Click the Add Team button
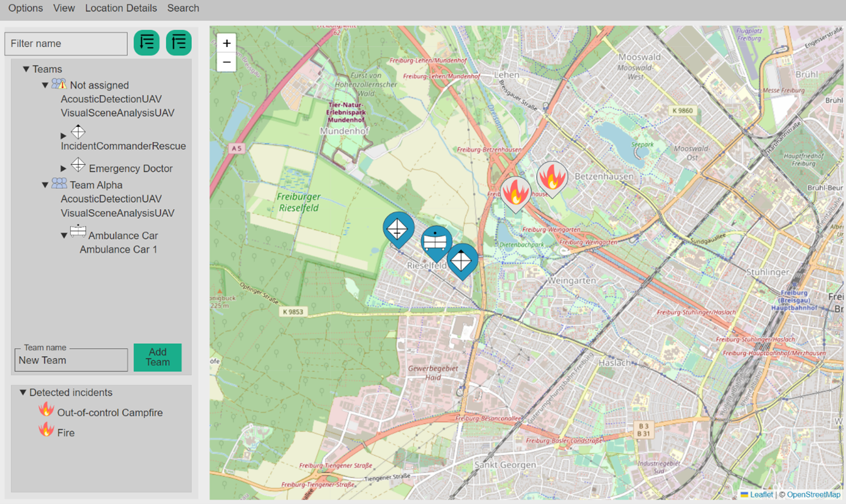Screen dimensions: 846x504 pyautogui.click(x=158, y=357)
